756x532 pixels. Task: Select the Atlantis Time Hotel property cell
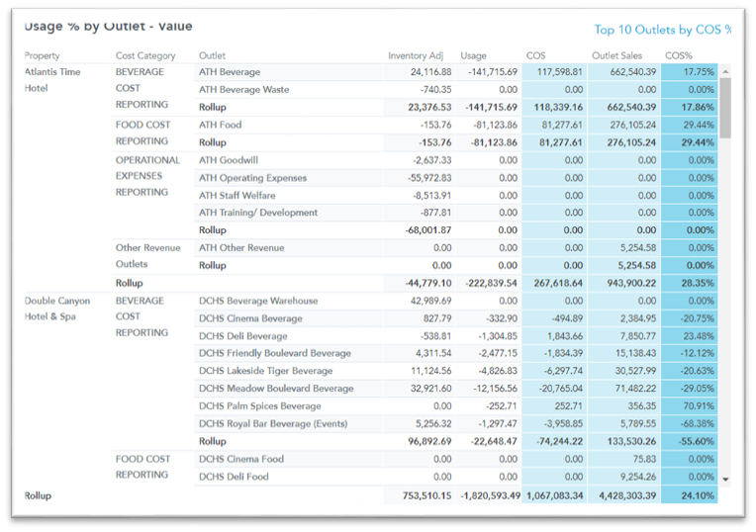tap(52, 80)
